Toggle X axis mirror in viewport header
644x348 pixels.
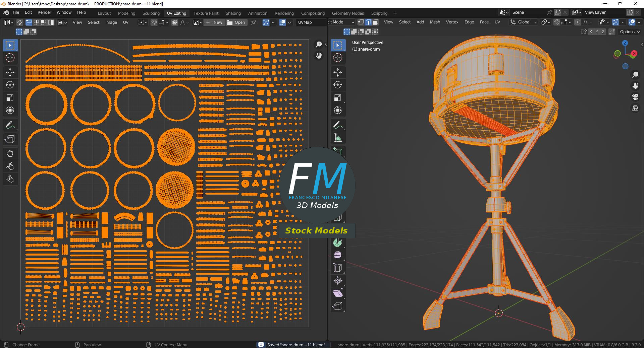591,32
